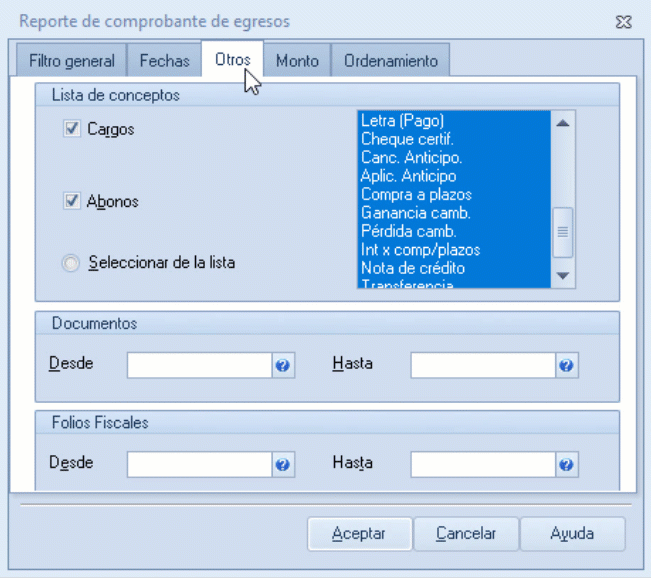Open the Fechas tab
Screen dimensions: 651x578
164,61
